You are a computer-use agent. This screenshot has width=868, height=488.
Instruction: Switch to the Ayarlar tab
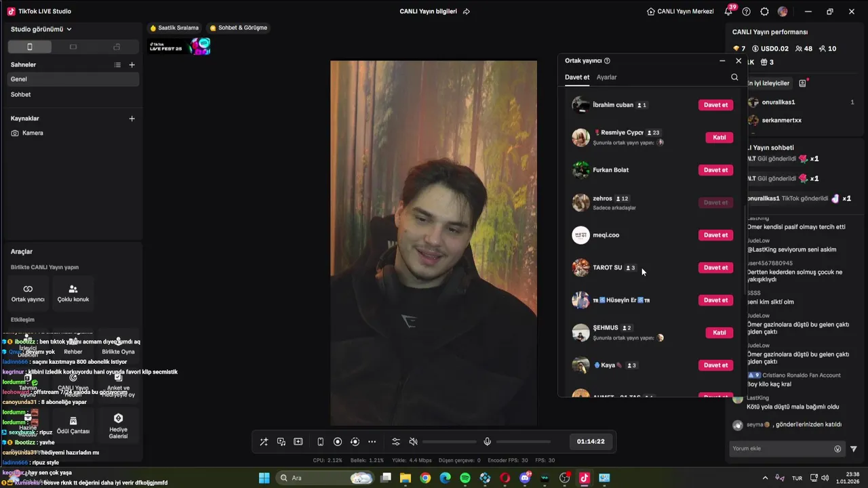(x=606, y=77)
